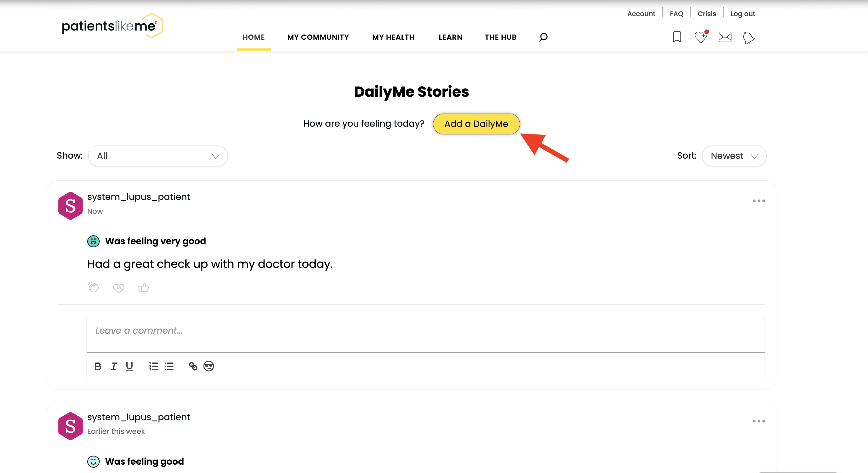The width and height of the screenshot is (868, 473).
Task: Open the LEARN menu
Action: (x=450, y=37)
